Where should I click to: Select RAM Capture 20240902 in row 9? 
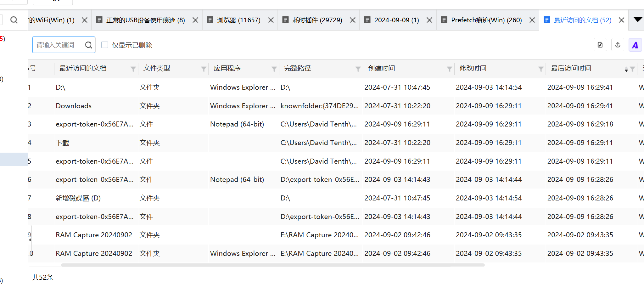[94, 235]
